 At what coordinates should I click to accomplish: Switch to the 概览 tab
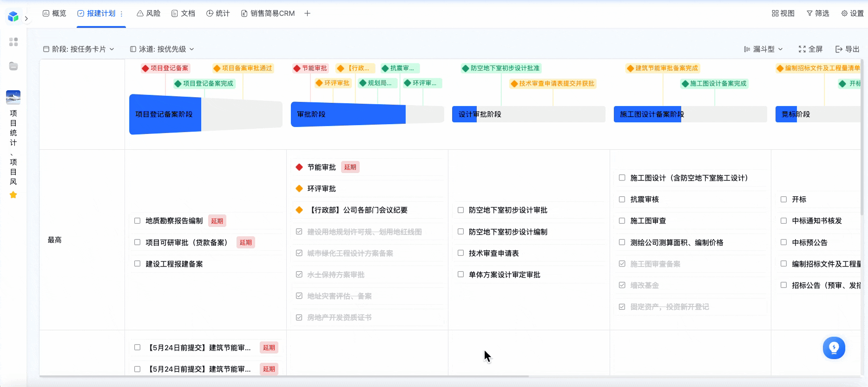pyautogui.click(x=54, y=13)
